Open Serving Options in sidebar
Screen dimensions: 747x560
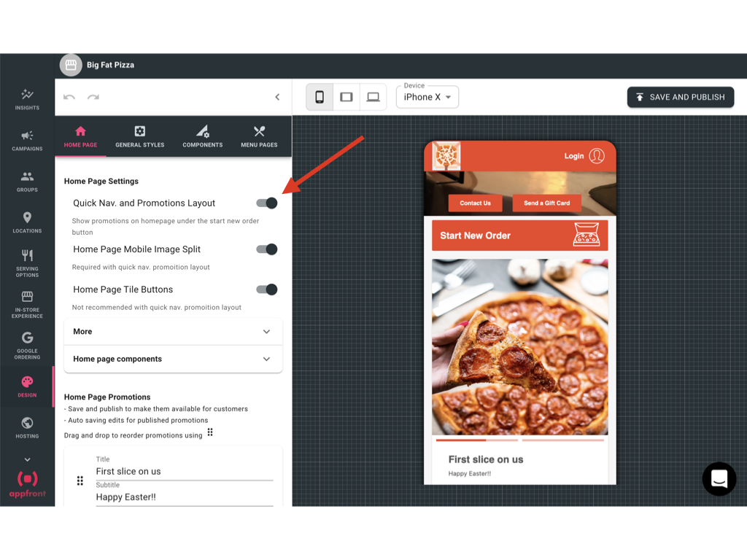[27, 263]
